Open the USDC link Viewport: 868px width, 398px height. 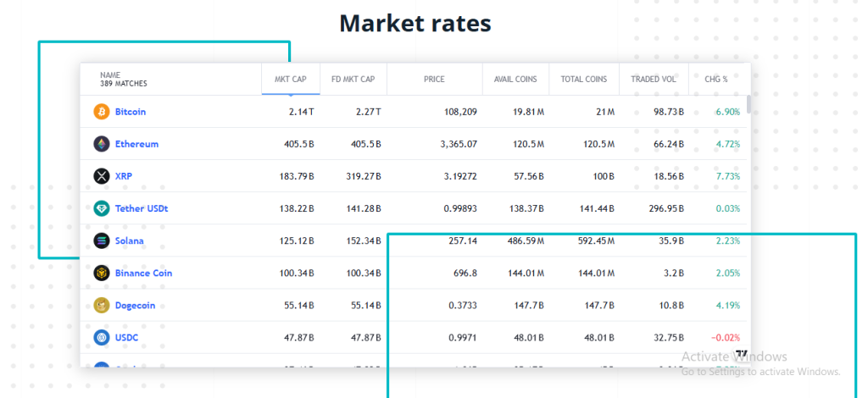tap(127, 337)
